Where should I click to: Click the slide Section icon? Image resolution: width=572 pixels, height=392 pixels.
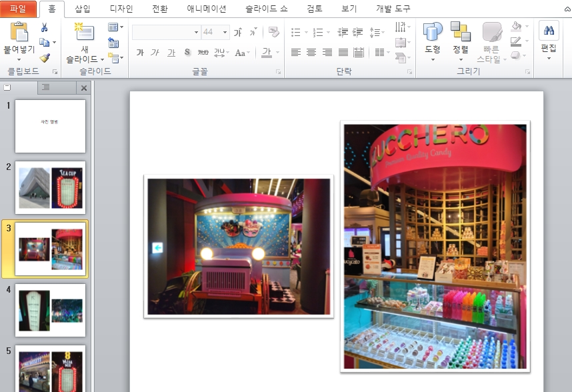tap(113, 59)
